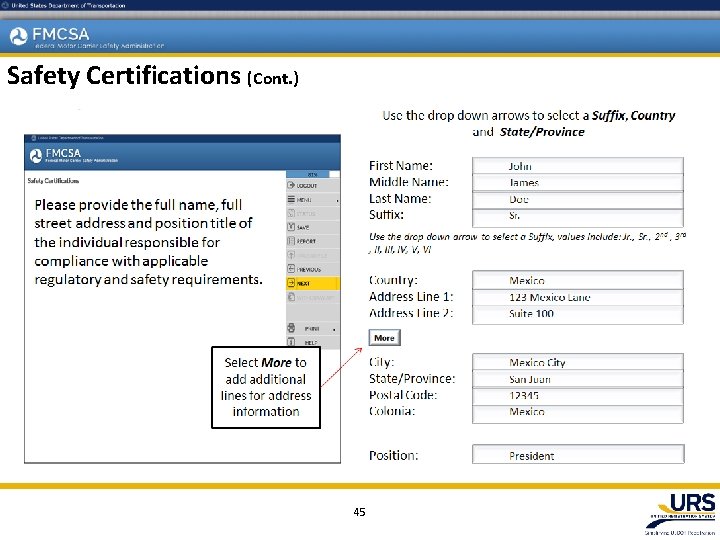720x540 pixels.
Task: Click the Address Line 1 field
Action: (578, 298)
